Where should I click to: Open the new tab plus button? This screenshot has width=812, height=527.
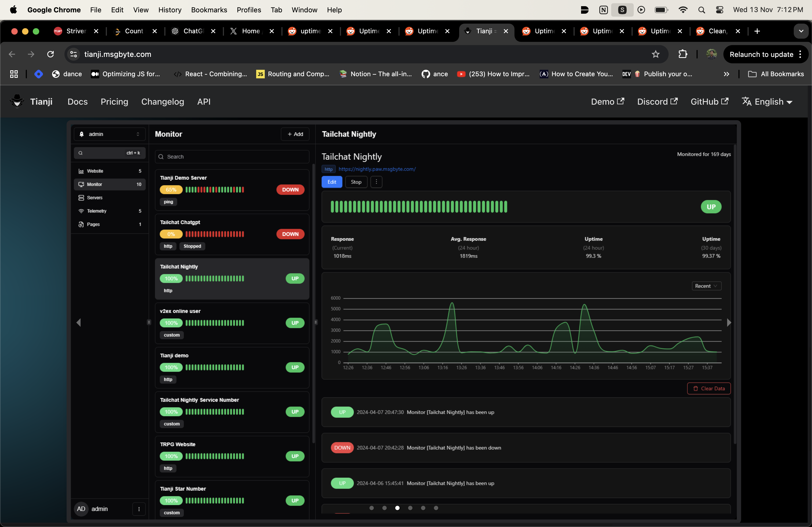(757, 31)
